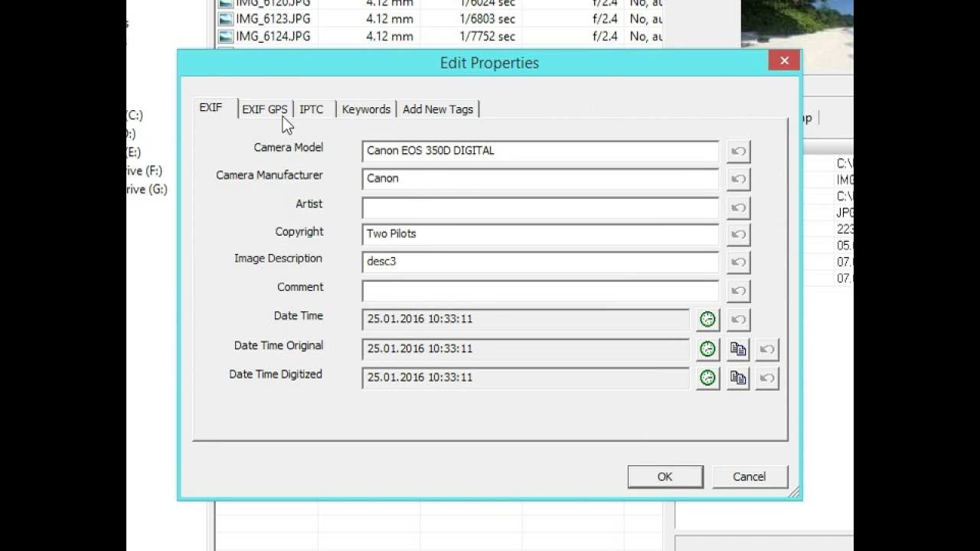Click the 1/6803 sec exposure cell
Viewport: 980px width, 551px height.
[488, 18]
